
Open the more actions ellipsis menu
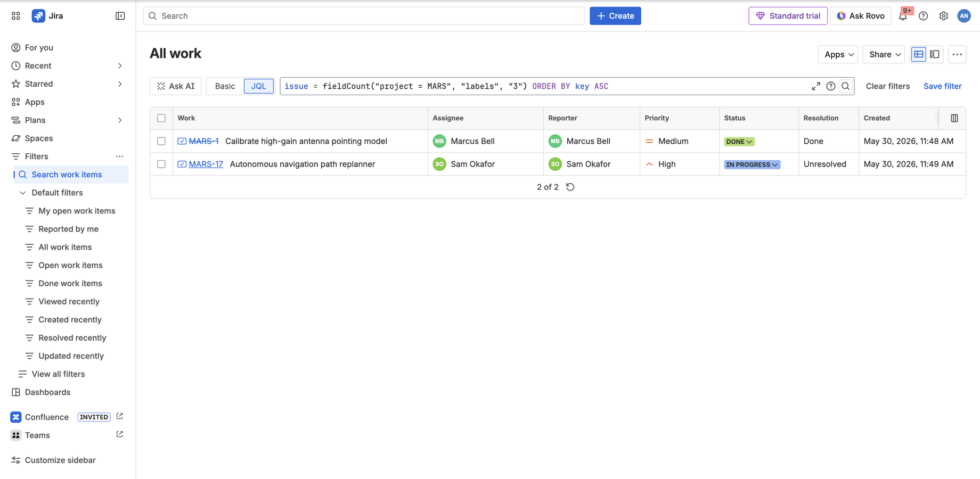tap(957, 54)
